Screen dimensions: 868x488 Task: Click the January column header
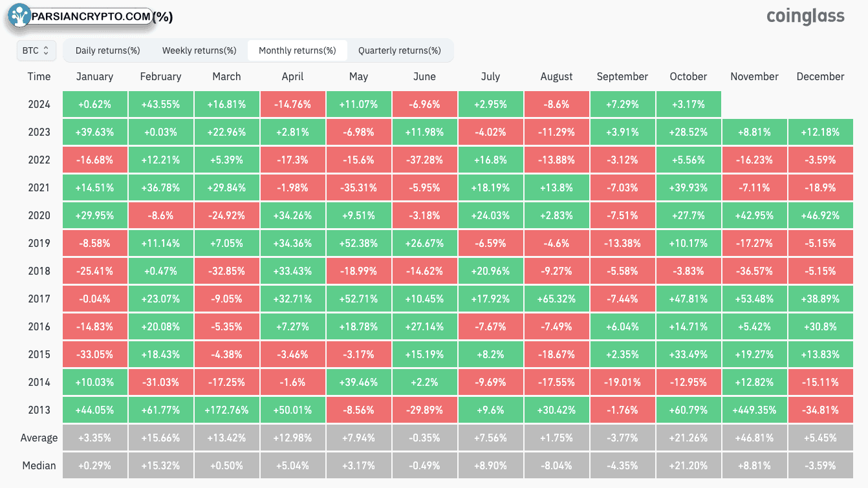point(94,76)
